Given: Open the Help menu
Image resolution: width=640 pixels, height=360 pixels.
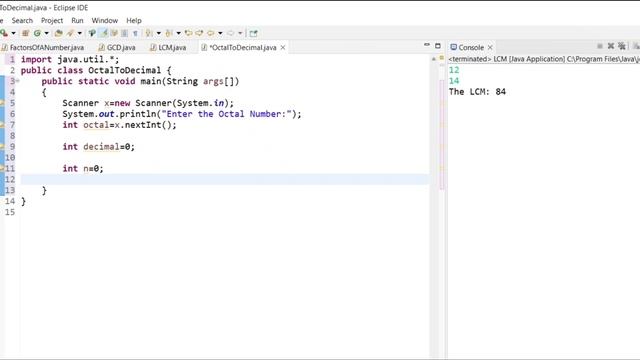Looking at the screenshot, I should click(134, 20).
